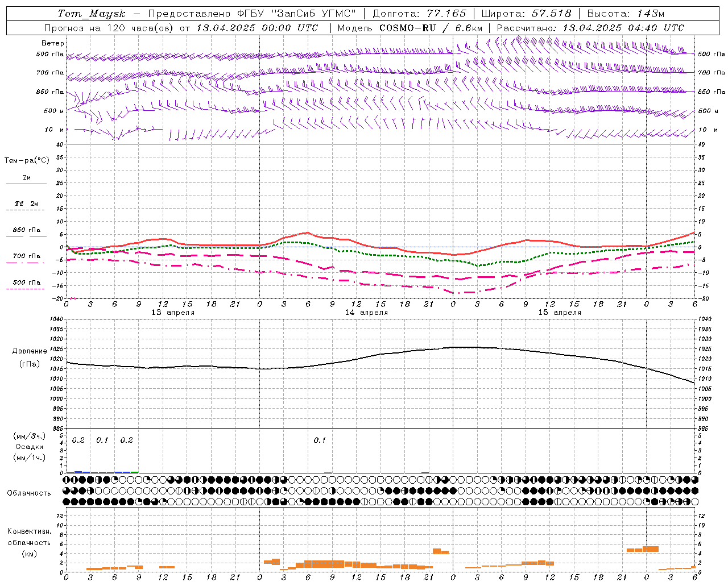Click the '(гПа)' unit under Давление
Screen dimensions: 728x582
click(x=30, y=364)
